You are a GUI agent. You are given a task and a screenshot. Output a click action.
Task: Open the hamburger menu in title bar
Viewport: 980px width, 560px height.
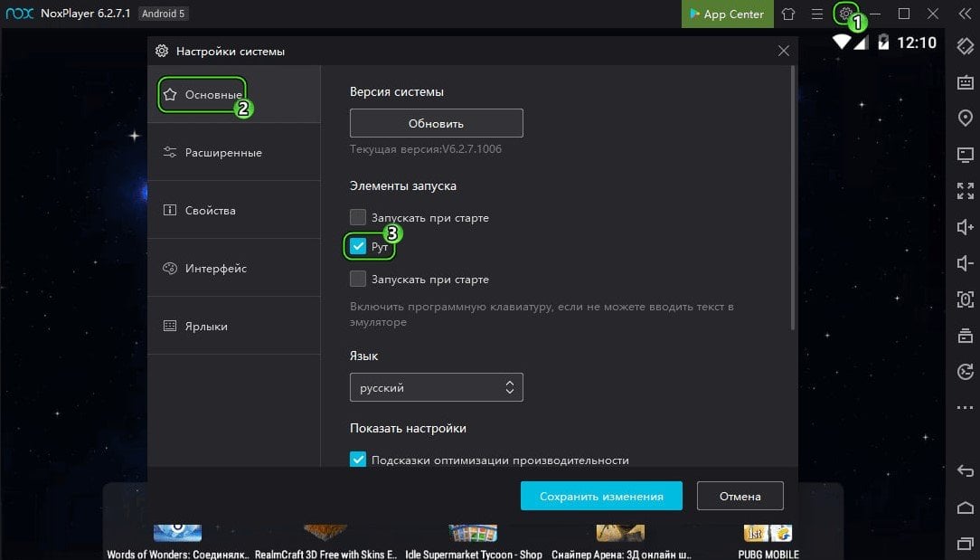(x=817, y=14)
